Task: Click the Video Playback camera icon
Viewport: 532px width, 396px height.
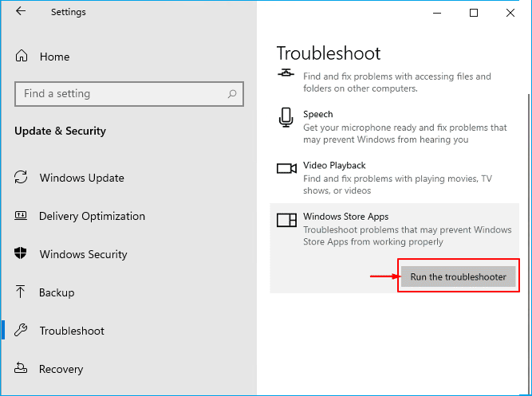Action: pyautogui.click(x=286, y=168)
